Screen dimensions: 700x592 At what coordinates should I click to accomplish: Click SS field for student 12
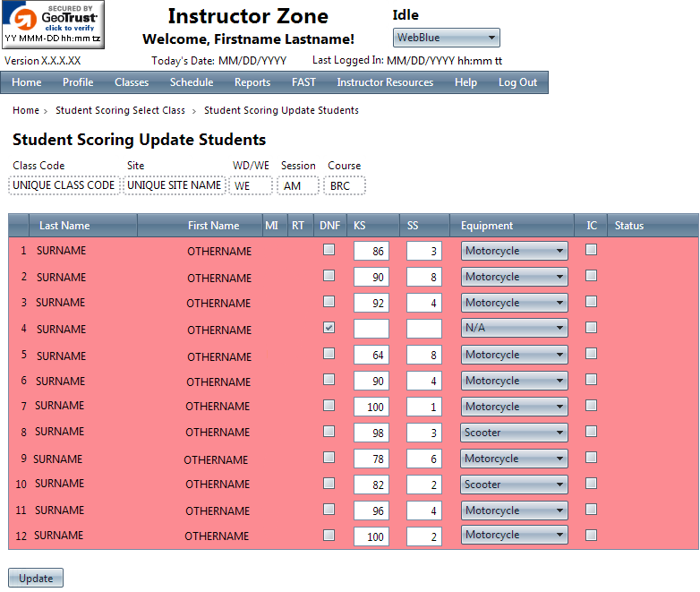(x=424, y=536)
